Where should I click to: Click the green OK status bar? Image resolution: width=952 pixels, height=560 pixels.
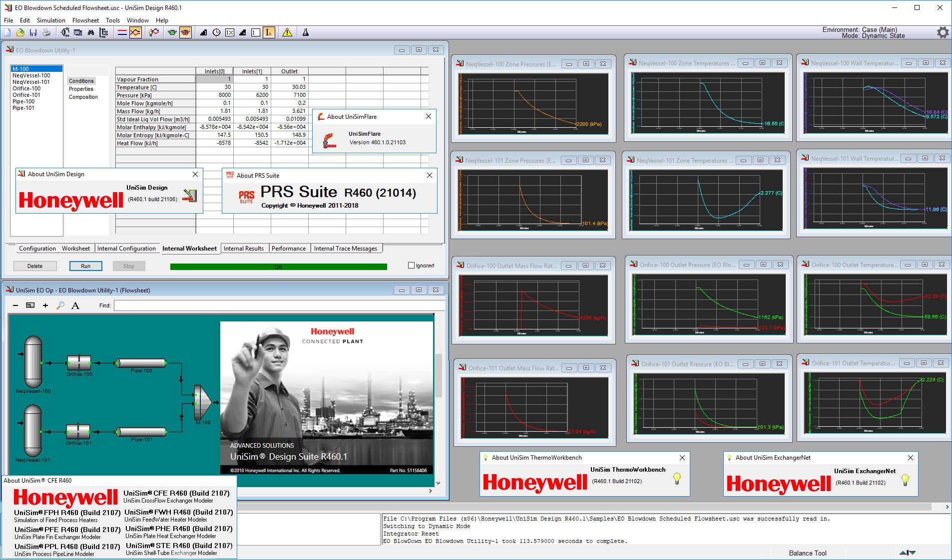click(278, 267)
